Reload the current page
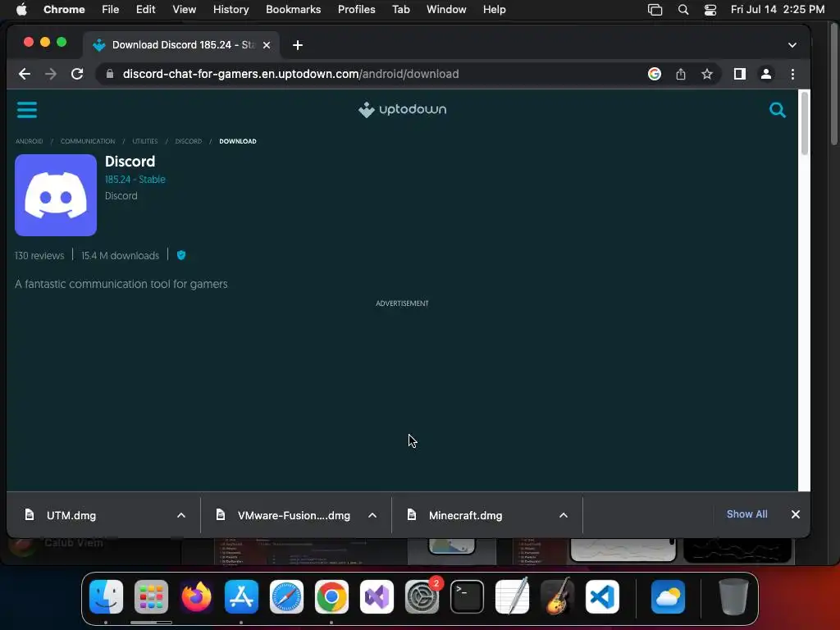The image size is (840, 630). [77, 74]
